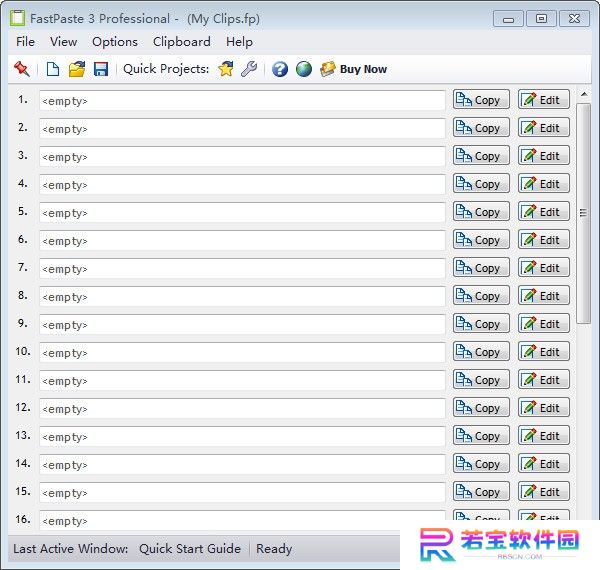The width and height of the screenshot is (600, 570).
Task: Open the Clipboard menu
Action: pos(182,42)
